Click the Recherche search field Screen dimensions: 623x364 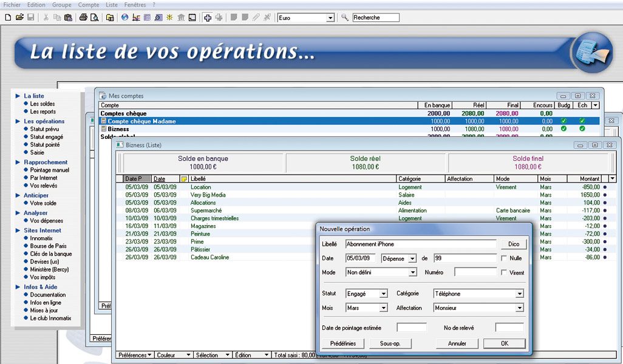point(376,18)
